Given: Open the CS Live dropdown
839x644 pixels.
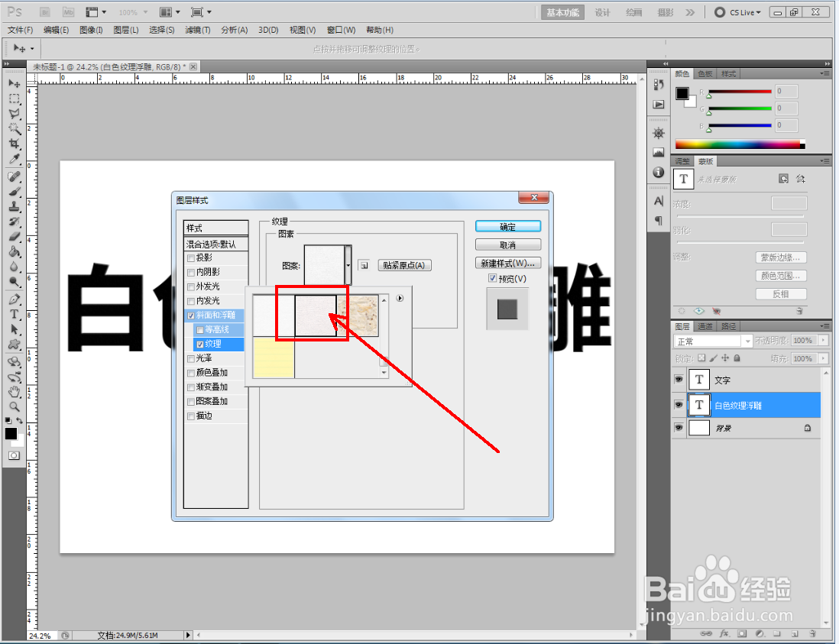Looking at the screenshot, I should click(738, 12).
